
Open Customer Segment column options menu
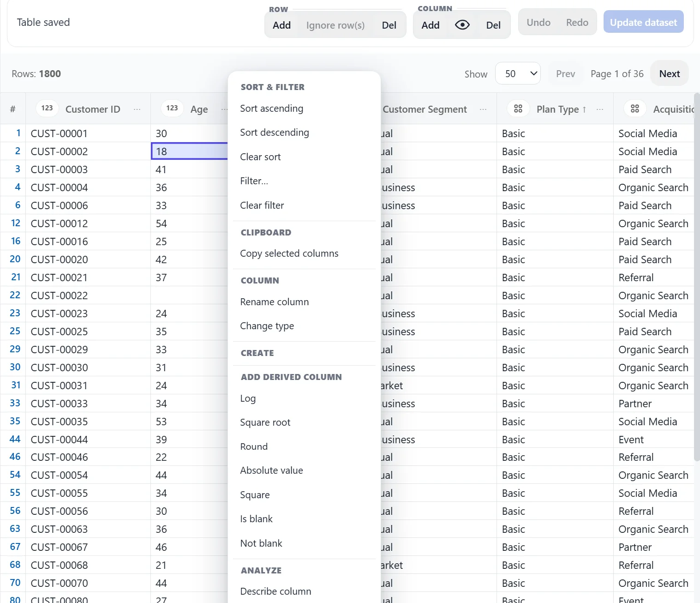(483, 109)
